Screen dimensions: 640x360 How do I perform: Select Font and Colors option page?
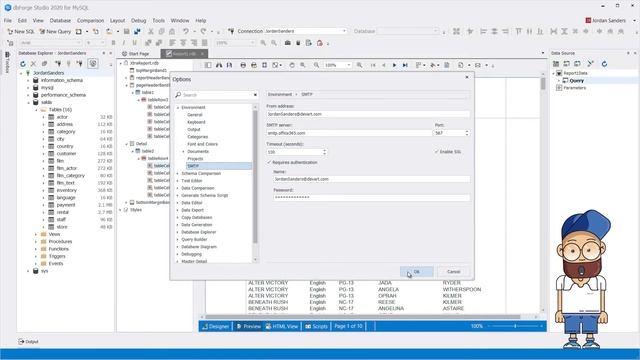click(x=202, y=144)
